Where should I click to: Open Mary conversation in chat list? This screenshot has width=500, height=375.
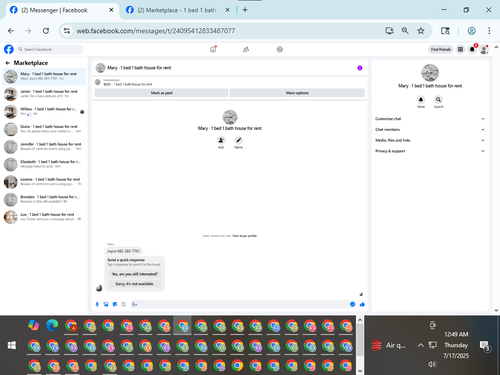(x=44, y=76)
